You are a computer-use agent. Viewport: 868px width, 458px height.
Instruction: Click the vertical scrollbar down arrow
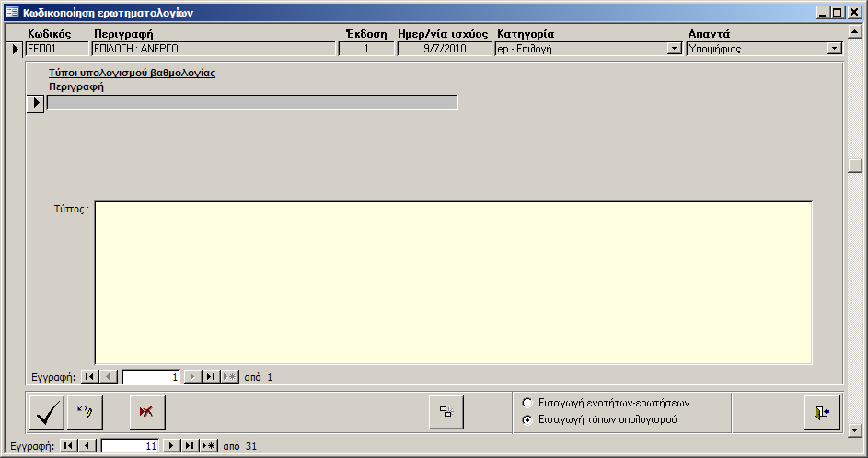coord(855,429)
